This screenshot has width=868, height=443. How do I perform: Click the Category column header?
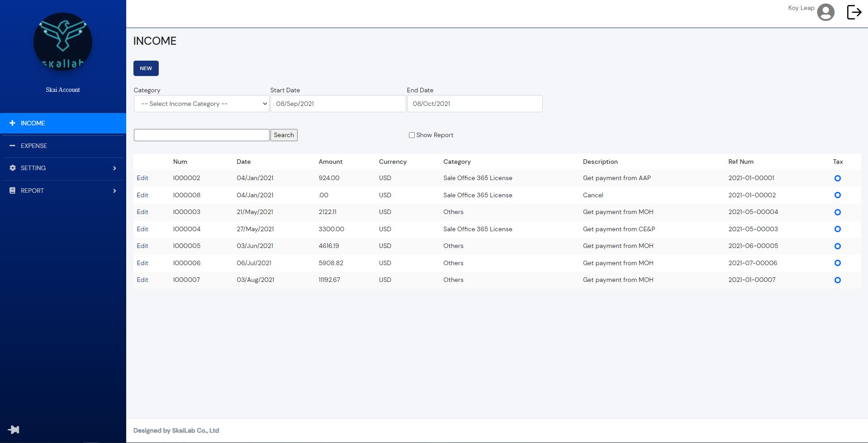[457, 162]
